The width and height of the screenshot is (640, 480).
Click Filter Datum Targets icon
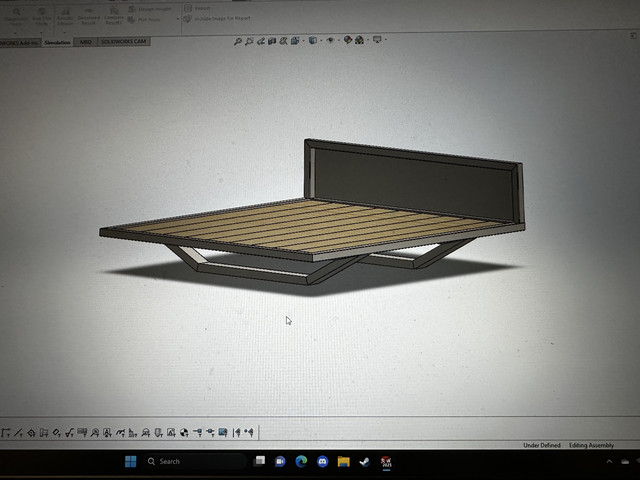point(146,433)
